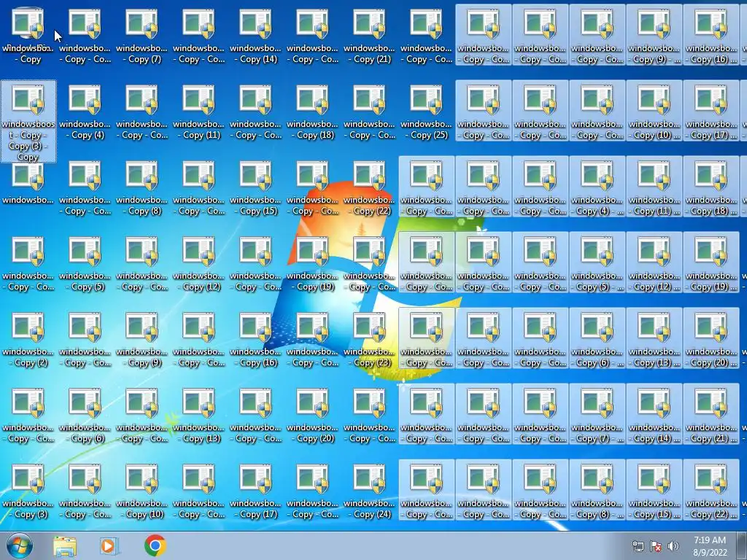Viewport: 747px width, 560px height.
Task: Click highlighted icon labeled 'Copy (7) - ...'
Action: [597, 415]
